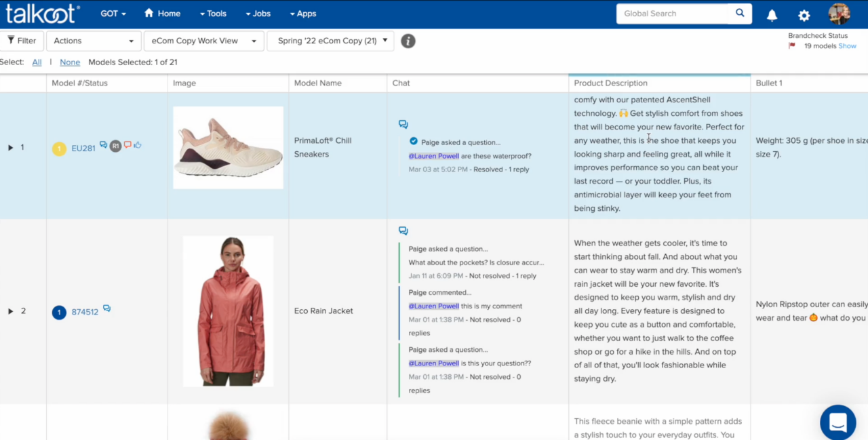The image size is (868, 440).
Task: Select All models in the Select row
Action: (x=37, y=62)
